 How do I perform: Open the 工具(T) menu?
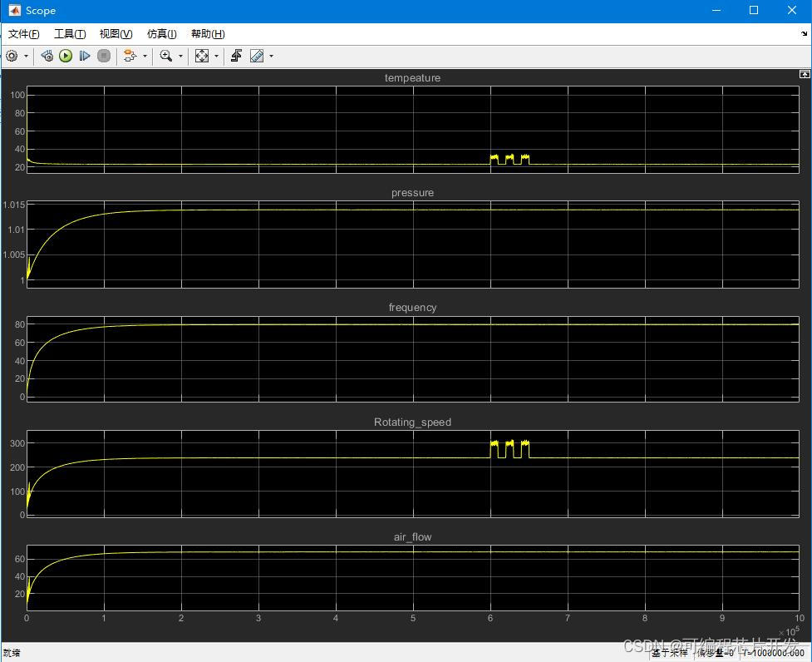tap(70, 34)
